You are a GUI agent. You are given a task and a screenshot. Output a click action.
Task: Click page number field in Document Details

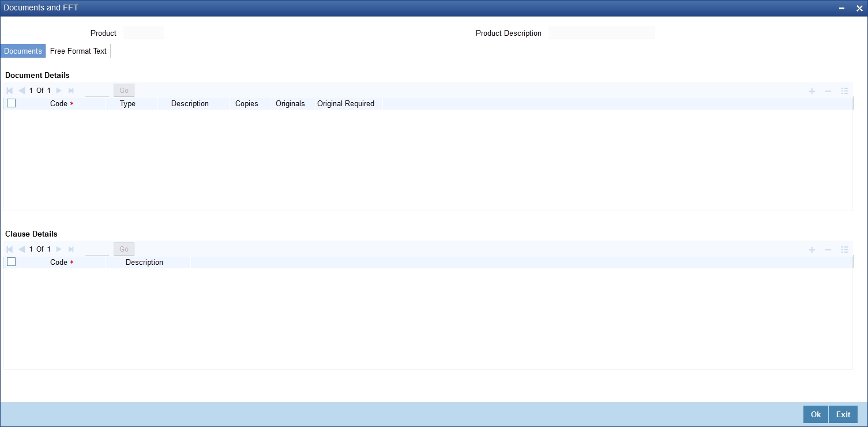[x=97, y=91]
